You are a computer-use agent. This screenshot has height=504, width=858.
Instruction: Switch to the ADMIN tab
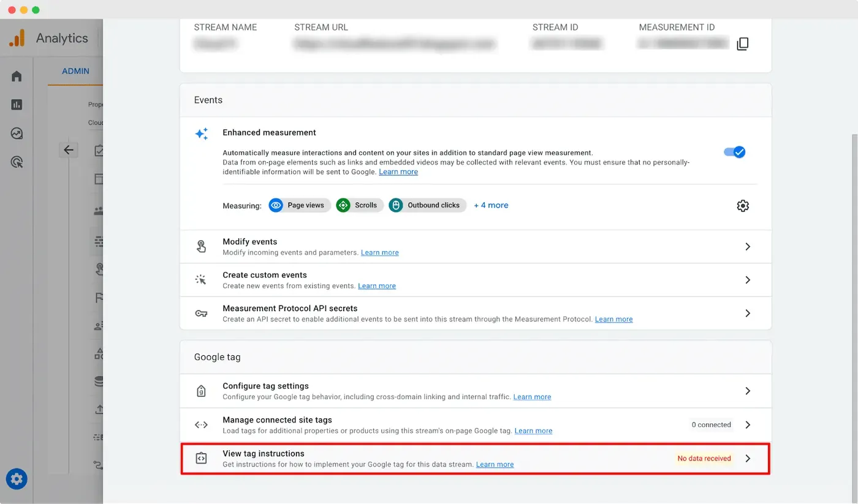coord(75,71)
